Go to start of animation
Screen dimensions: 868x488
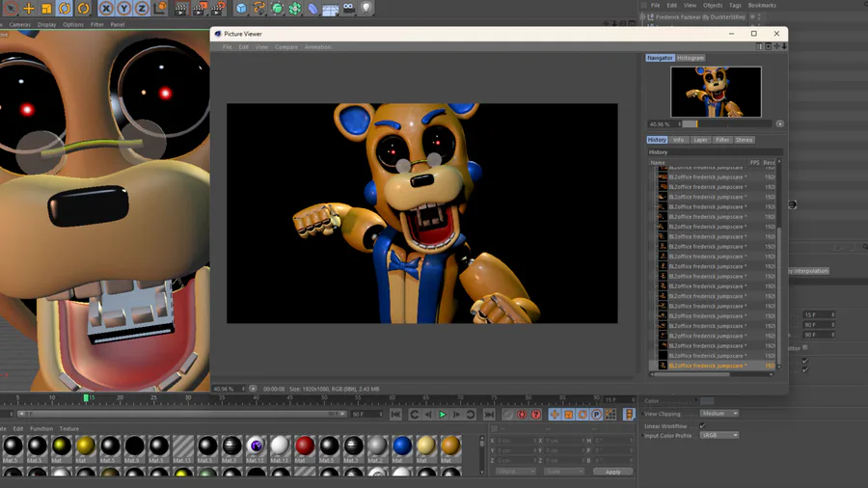click(x=395, y=415)
